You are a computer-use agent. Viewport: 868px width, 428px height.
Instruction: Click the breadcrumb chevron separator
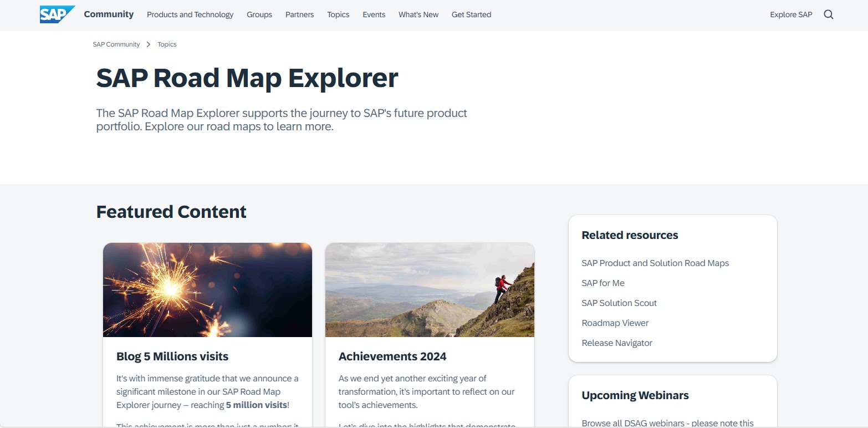[x=149, y=44]
